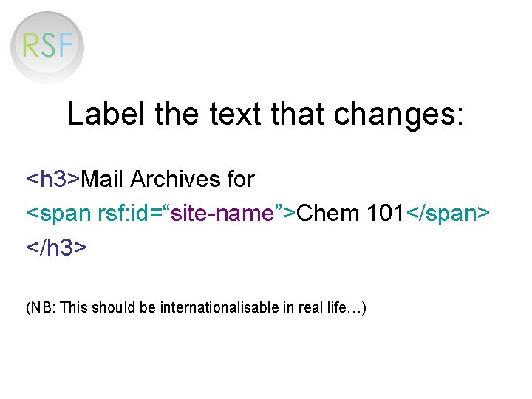Image resolution: width=532 pixels, height=399 pixels.
Task: Click the NB internationalisable note
Action: pyautogui.click(x=196, y=307)
